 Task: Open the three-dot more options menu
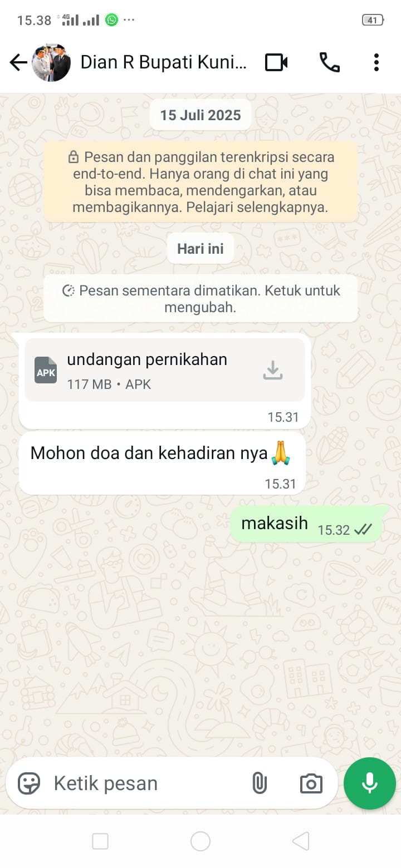tap(376, 63)
